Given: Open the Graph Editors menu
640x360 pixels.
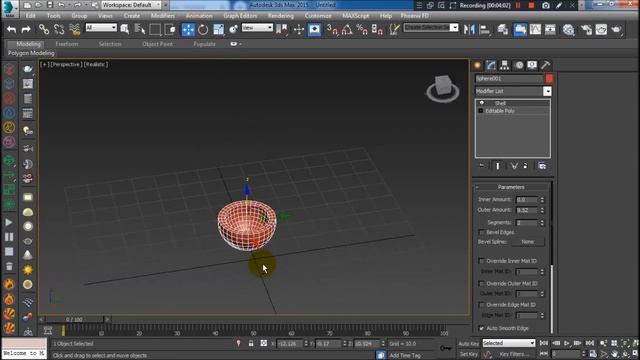Looking at the screenshot, I should [x=240, y=16].
